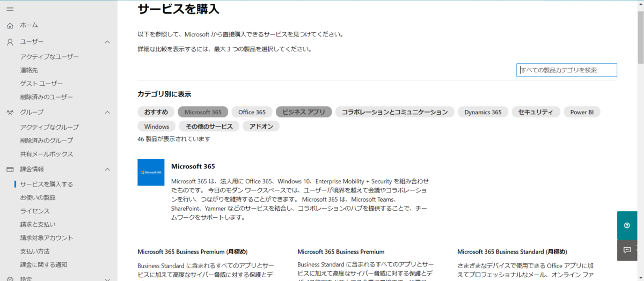This screenshot has height=281, width=644.
Task: Open 請求と支払い page
Action: click(x=38, y=224)
